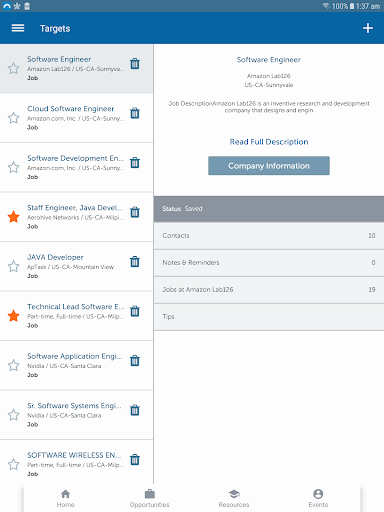Open the Opportunities tab
This screenshot has width=384, height=512.
150,498
